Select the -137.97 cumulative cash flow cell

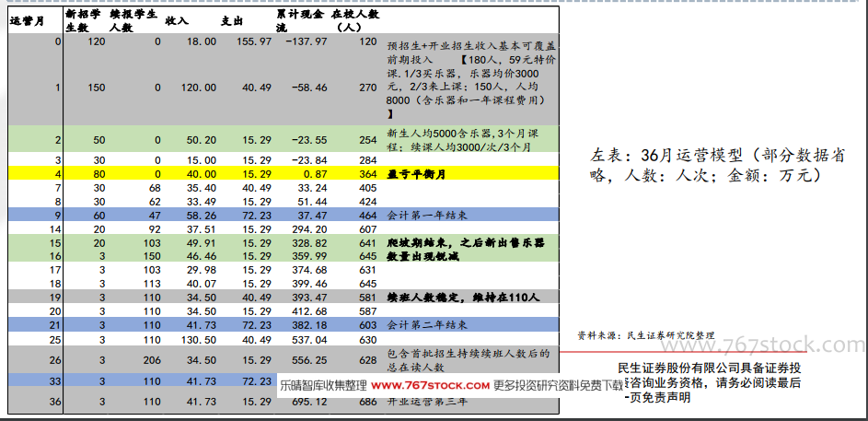pos(307,41)
